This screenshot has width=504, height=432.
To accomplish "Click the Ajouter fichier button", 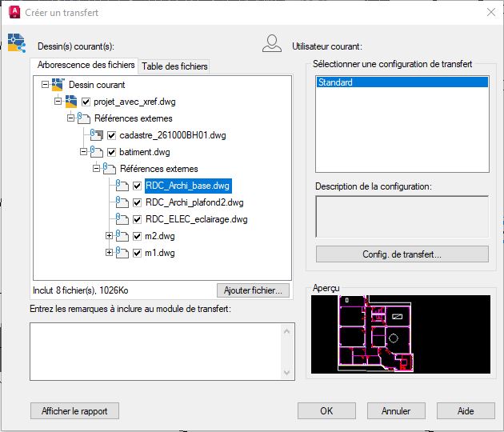I will point(251,290).
